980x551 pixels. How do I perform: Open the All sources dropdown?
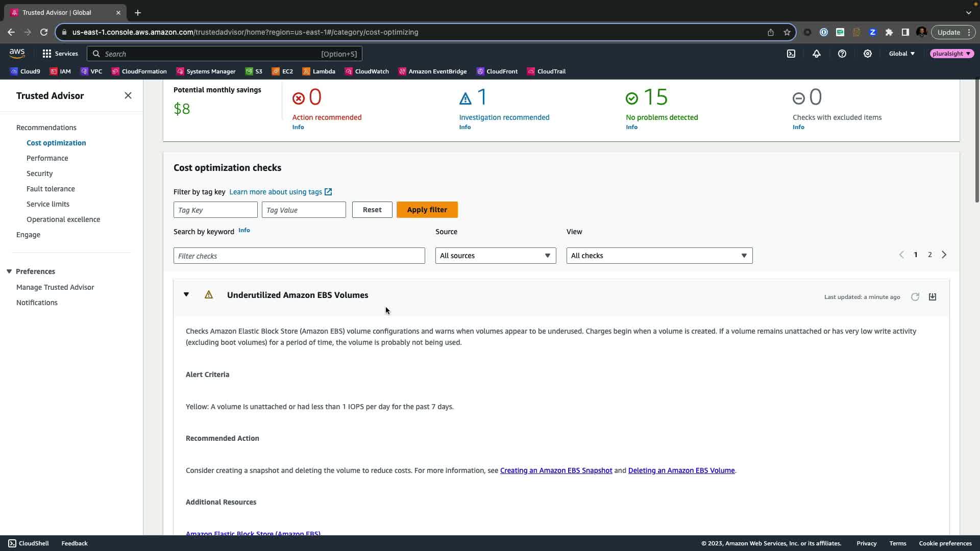click(x=495, y=256)
